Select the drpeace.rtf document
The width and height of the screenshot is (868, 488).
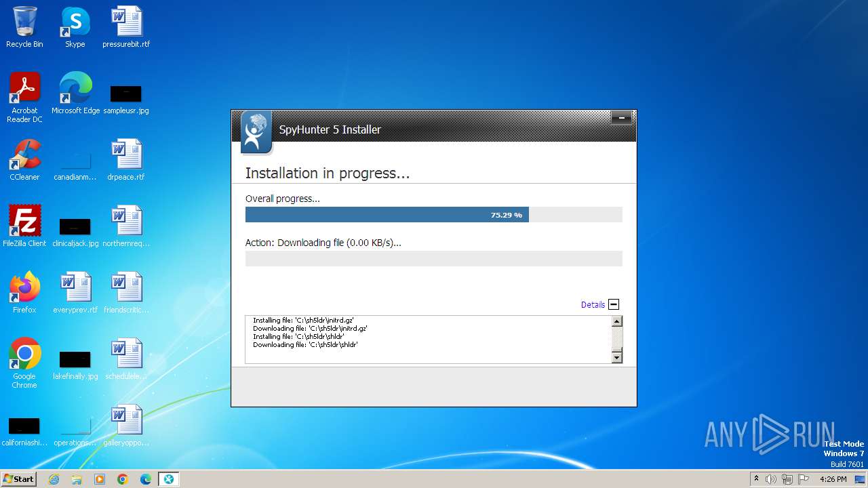pos(126,160)
